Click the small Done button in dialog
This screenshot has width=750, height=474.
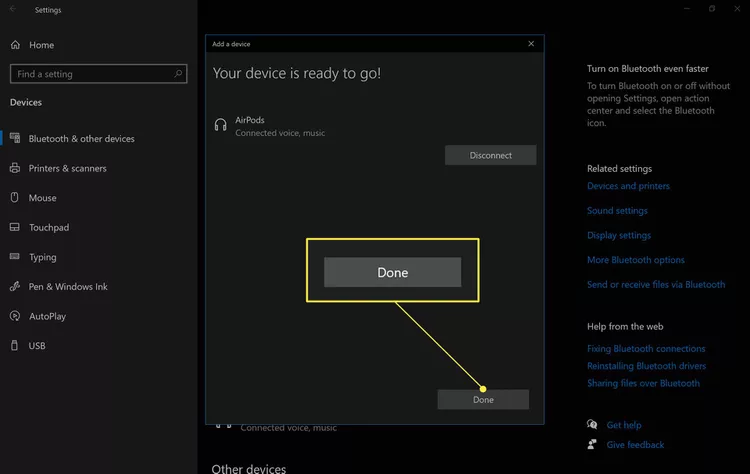(x=483, y=399)
